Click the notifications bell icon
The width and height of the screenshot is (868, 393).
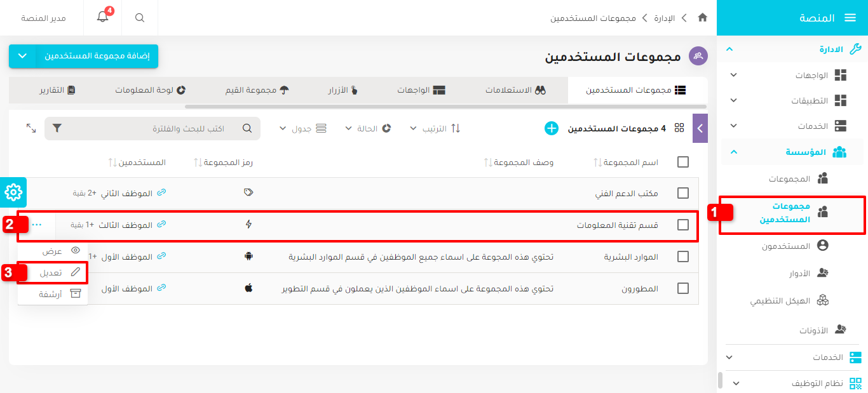[103, 18]
